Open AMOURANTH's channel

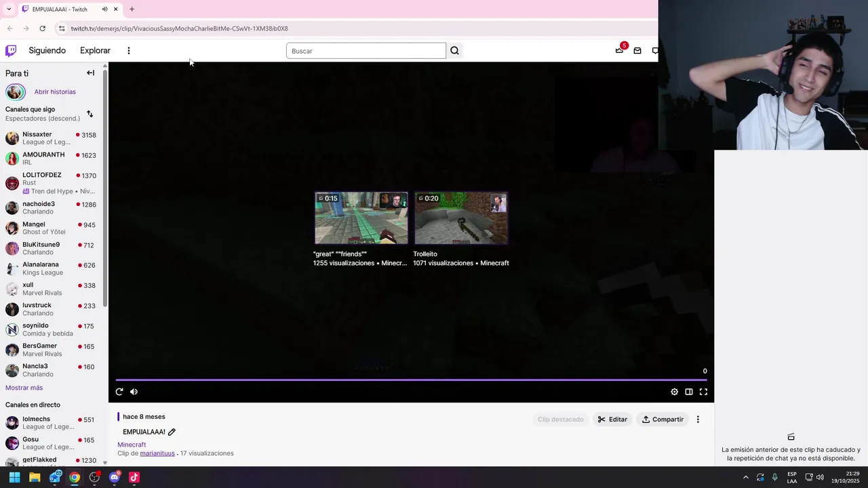click(x=51, y=159)
